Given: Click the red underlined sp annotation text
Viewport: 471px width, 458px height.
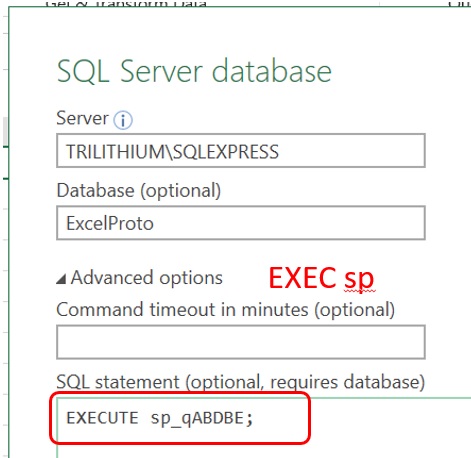Looking at the screenshot, I should click(x=359, y=279).
